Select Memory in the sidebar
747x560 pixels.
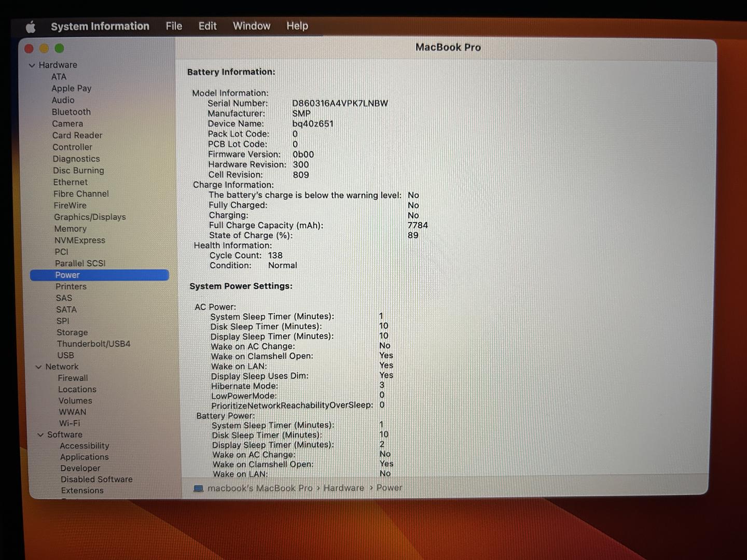pos(71,229)
